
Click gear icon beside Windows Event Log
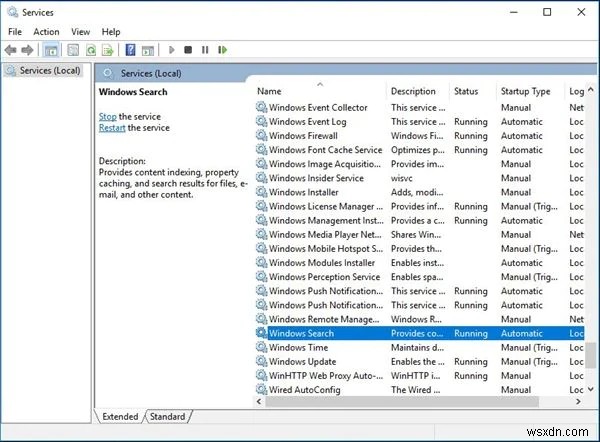pyautogui.click(x=262, y=121)
